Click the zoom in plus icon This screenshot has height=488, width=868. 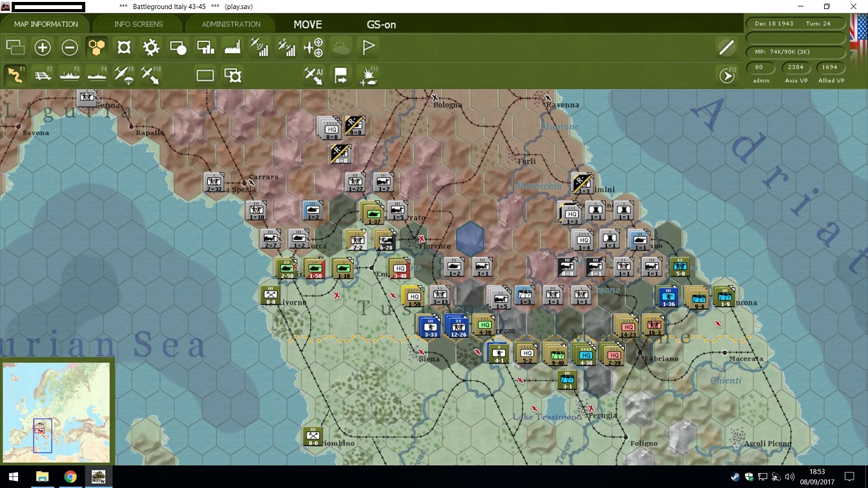(43, 47)
